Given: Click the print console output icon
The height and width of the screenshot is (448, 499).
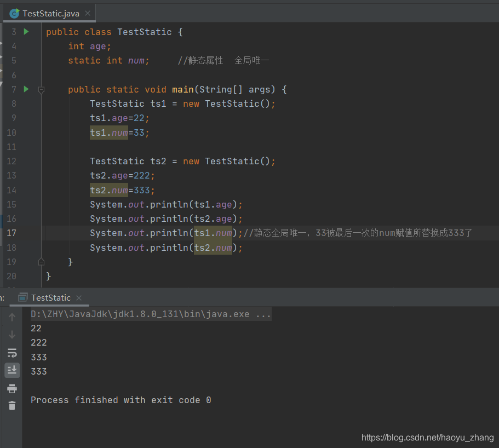Looking at the screenshot, I should (12, 388).
